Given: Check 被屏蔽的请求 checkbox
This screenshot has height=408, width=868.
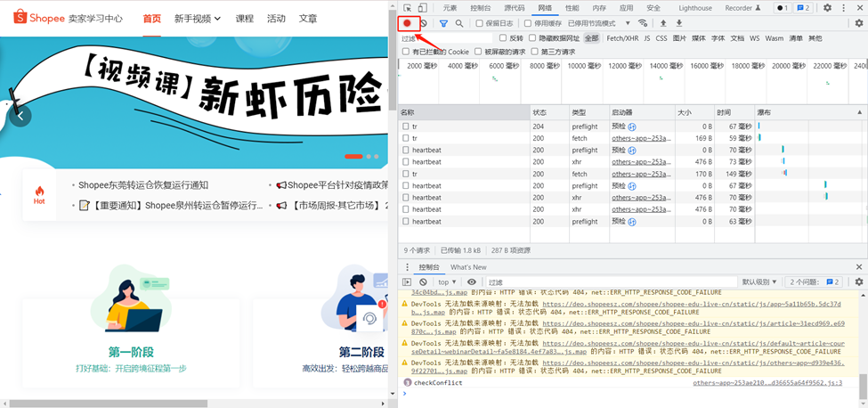Looking at the screenshot, I should pos(478,52).
